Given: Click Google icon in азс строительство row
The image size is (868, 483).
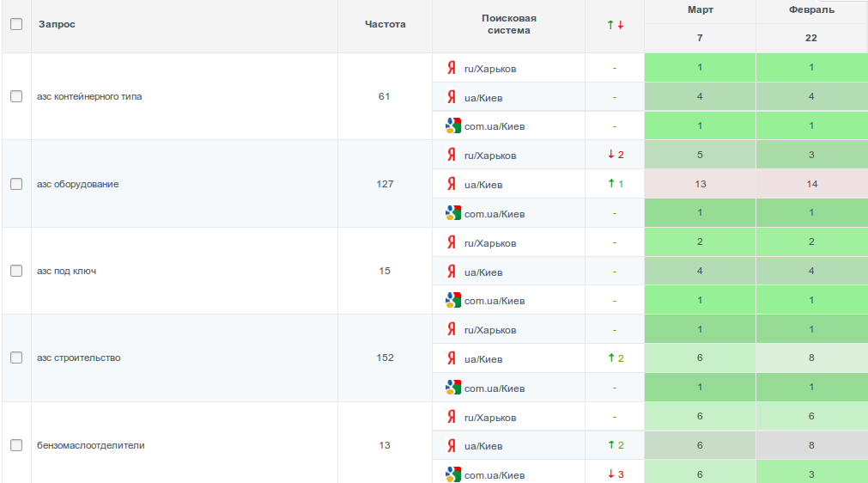Looking at the screenshot, I should tap(453, 388).
